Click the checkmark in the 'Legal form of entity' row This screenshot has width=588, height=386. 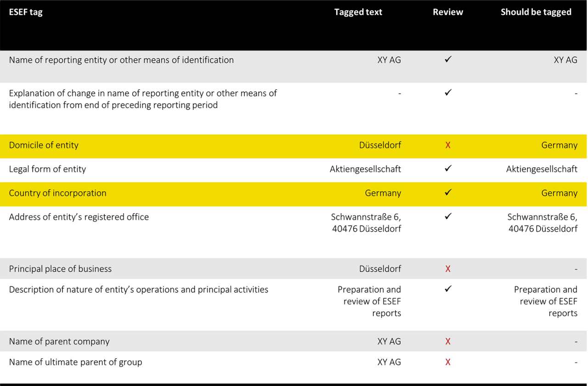point(448,169)
